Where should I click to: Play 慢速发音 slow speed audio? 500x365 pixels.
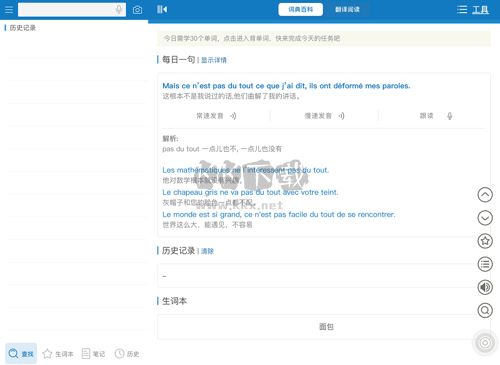pyautogui.click(x=324, y=116)
